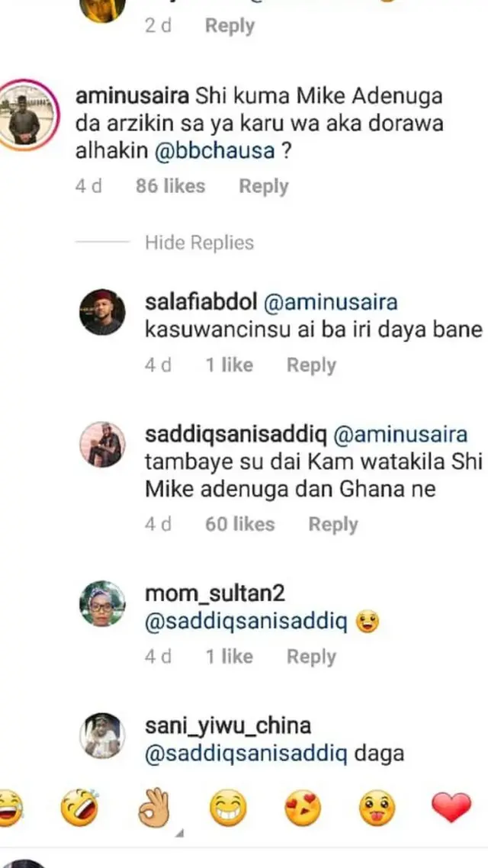Tap the rolling-laughing emoji reaction

pyautogui.click(x=80, y=809)
